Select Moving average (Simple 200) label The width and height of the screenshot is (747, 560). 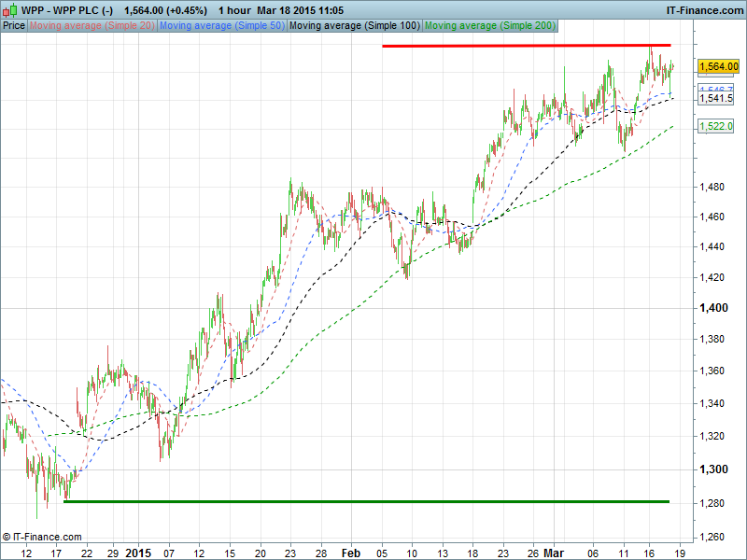488,25
